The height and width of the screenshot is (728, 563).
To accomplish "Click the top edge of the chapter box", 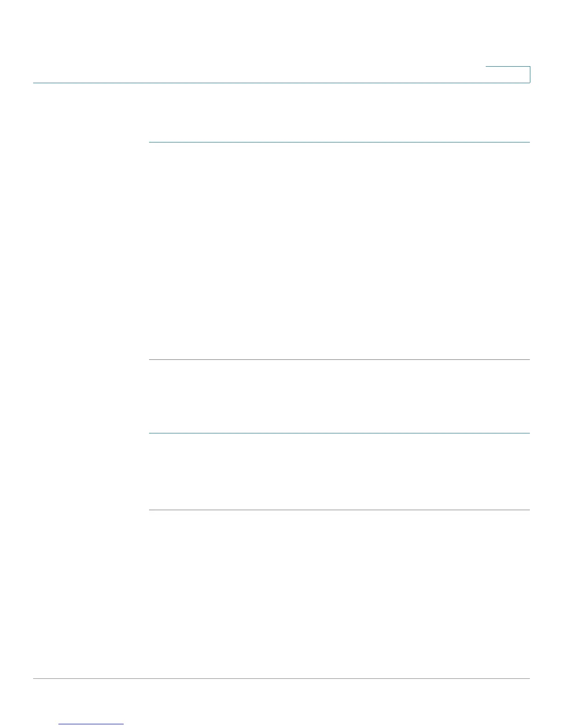I will coord(508,67).
